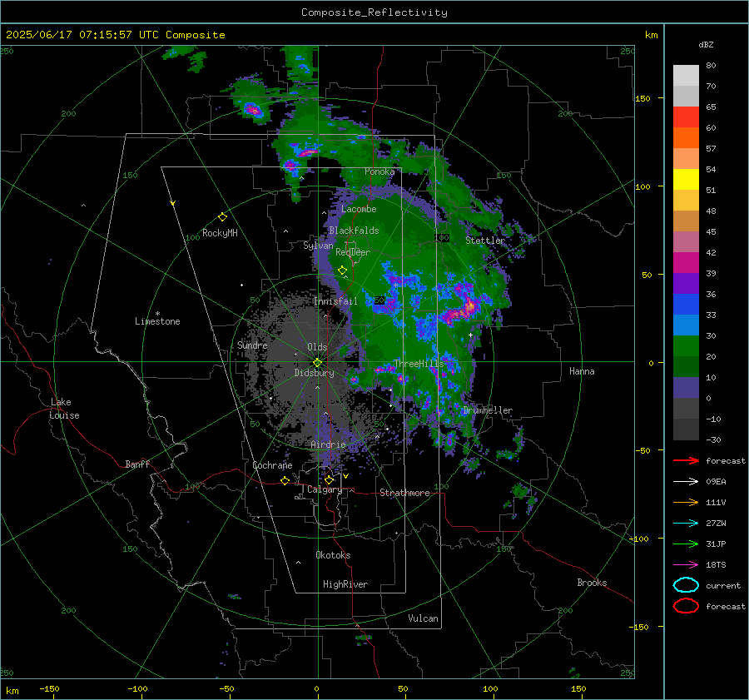The width and height of the screenshot is (749, 700).
Task: Click the white 09EA arrow icon
Action: point(686,482)
